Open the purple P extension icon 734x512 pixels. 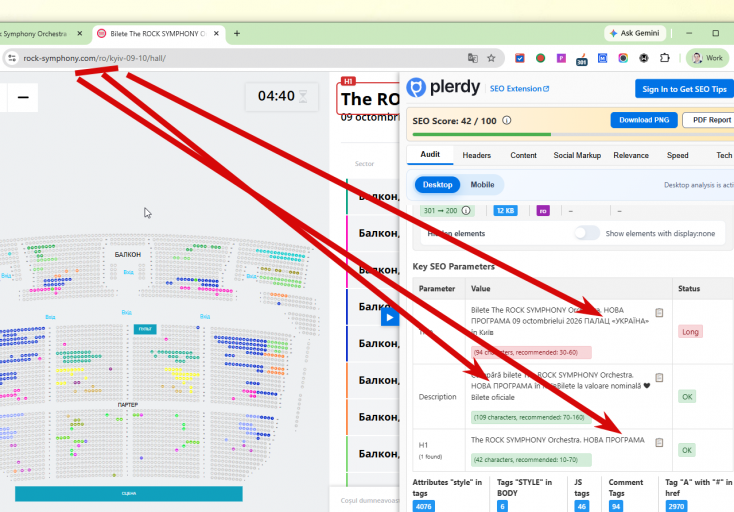(x=561, y=58)
